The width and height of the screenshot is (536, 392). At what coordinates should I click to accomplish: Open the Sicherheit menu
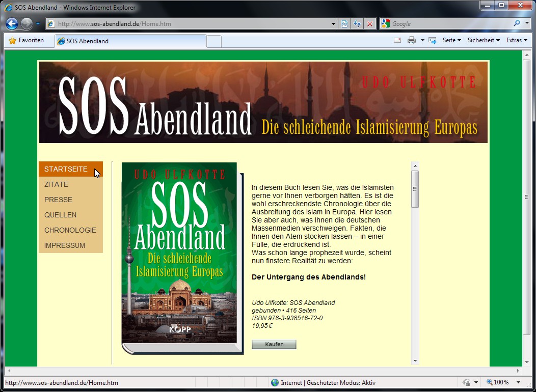(484, 40)
